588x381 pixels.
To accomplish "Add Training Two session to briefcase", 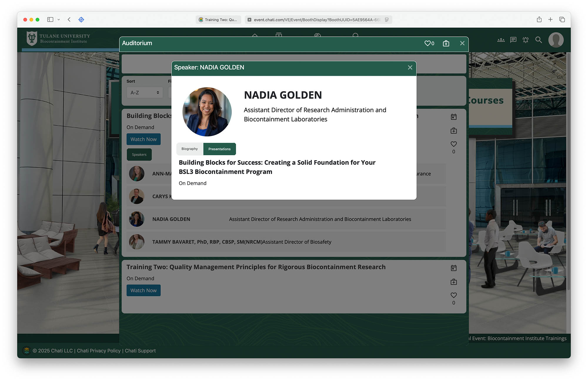I will point(453,282).
